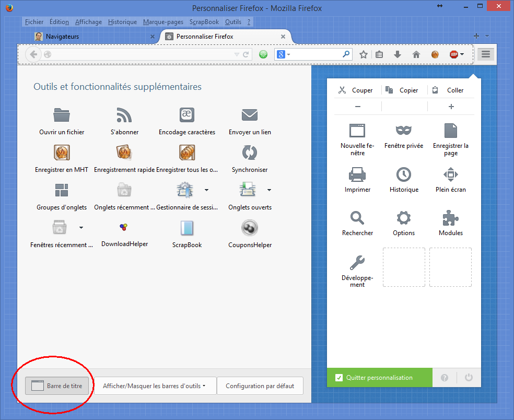Switch to the Navigateurs tab
This screenshot has width=514, height=420.
point(93,37)
